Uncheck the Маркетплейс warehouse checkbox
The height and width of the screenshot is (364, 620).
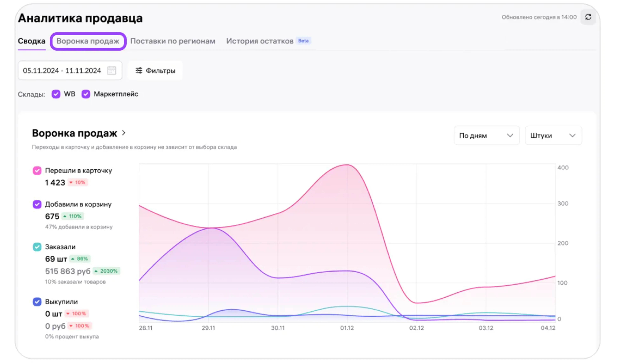(x=86, y=94)
